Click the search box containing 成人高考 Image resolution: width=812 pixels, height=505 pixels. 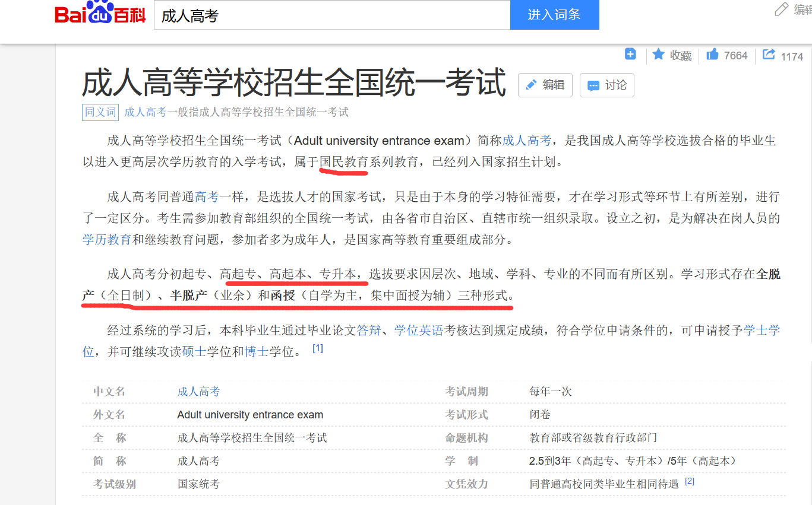332,15
